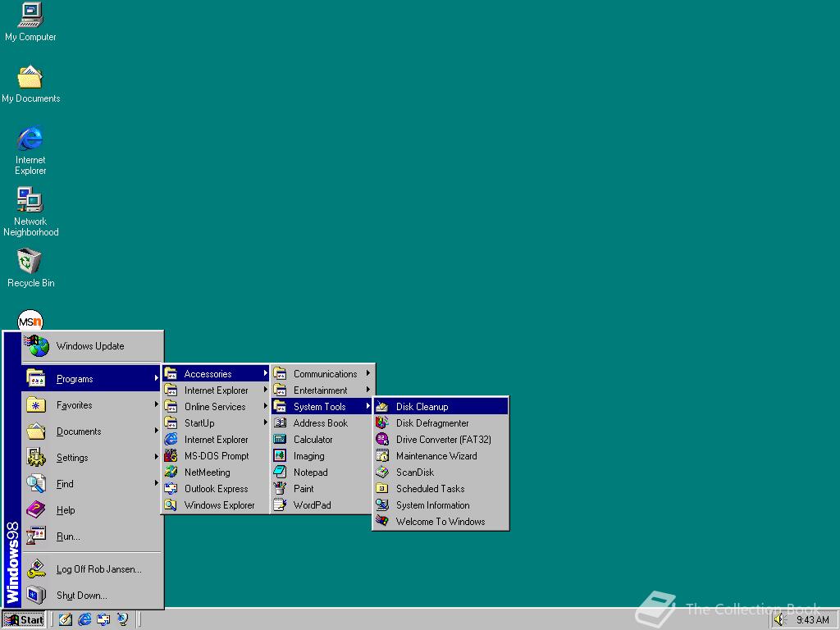The image size is (840, 630).
Task: Expand the StartUp folder
Action: pyautogui.click(x=216, y=423)
